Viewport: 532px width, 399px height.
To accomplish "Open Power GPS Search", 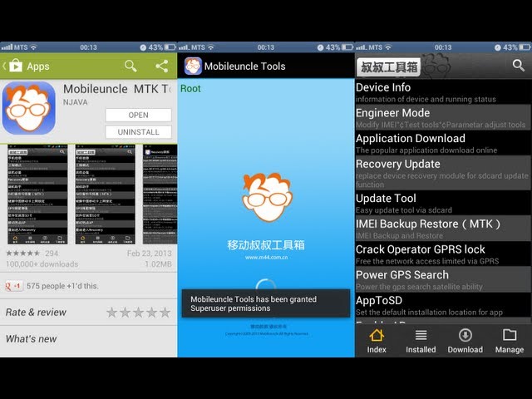I will pyautogui.click(x=443, y=279).
